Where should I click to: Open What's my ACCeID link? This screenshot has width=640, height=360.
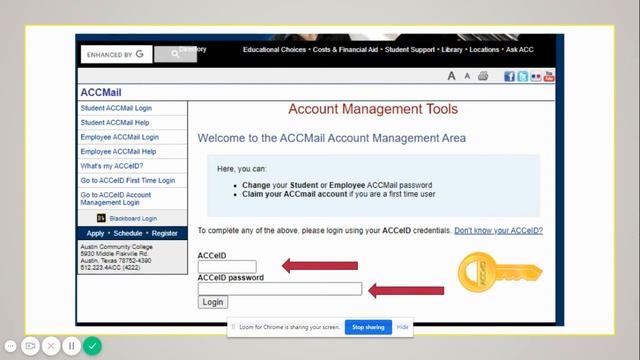[x=112, y=166]
